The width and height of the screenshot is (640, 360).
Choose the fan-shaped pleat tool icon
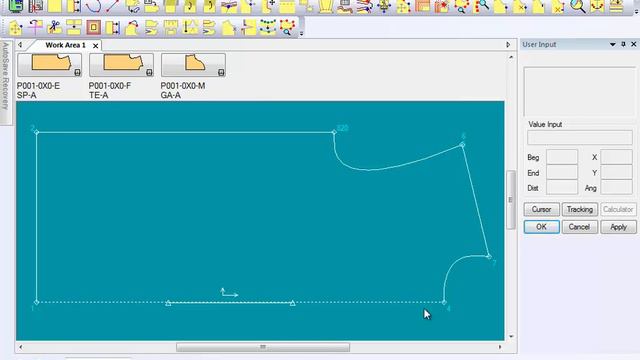326,6
